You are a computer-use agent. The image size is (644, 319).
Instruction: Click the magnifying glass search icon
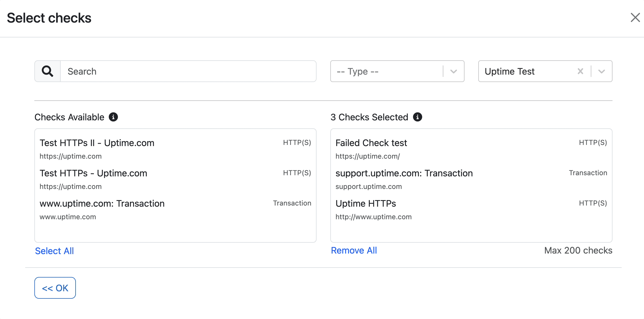coord(48,71)
